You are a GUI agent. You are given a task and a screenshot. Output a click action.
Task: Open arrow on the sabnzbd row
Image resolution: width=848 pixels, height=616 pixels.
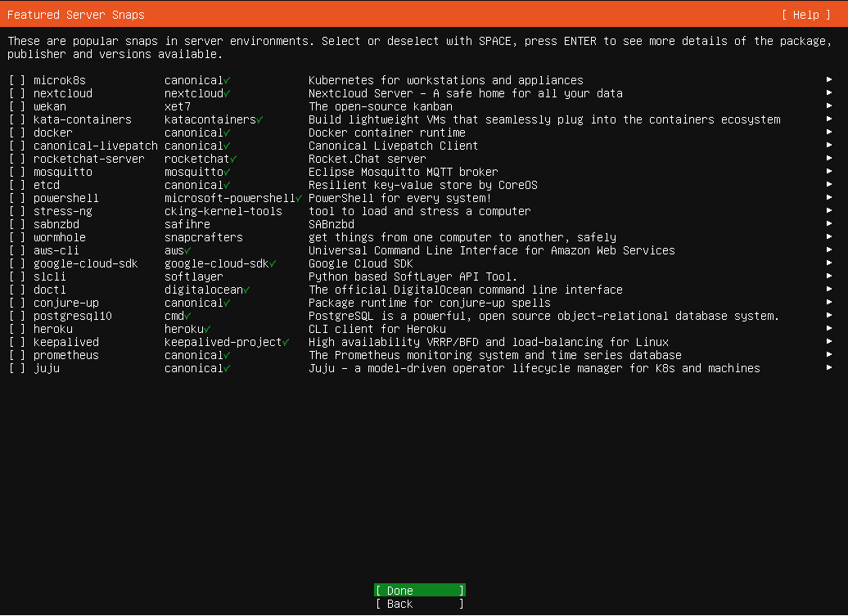(829, 223)
